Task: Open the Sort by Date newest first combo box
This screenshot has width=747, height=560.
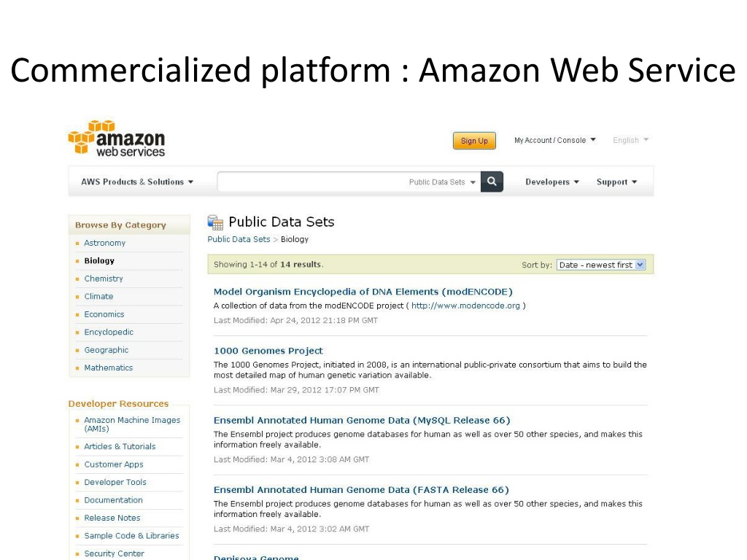Action: [x=601, y=265]
